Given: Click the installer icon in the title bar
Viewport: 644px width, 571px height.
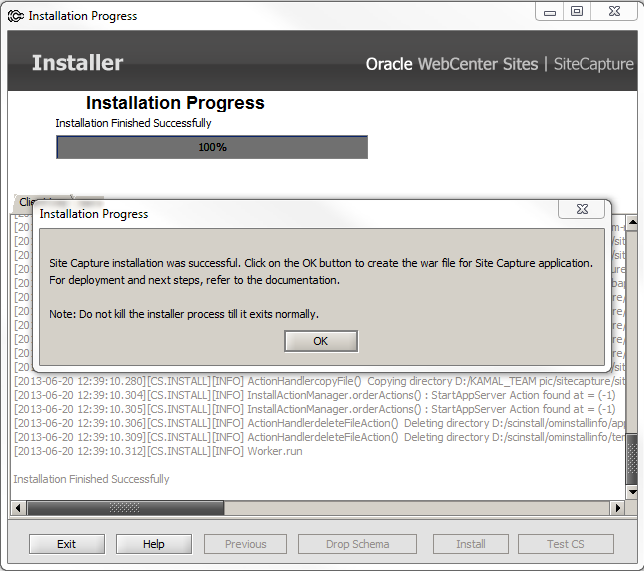Looking at the screenshot, I should [16, 16].
